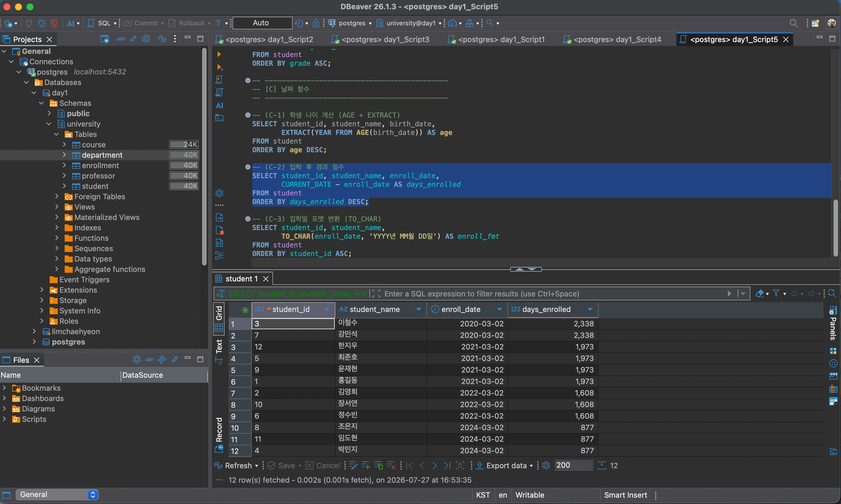Create new connection icon in Projects panel

tap(104, 39)
